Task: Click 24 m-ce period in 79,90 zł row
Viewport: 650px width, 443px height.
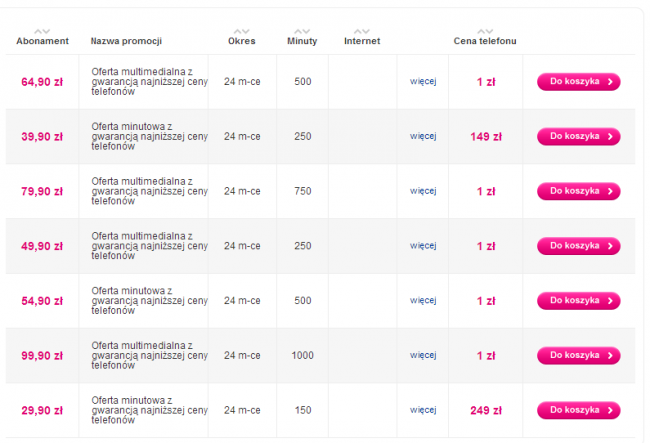Action: point(242,191)
